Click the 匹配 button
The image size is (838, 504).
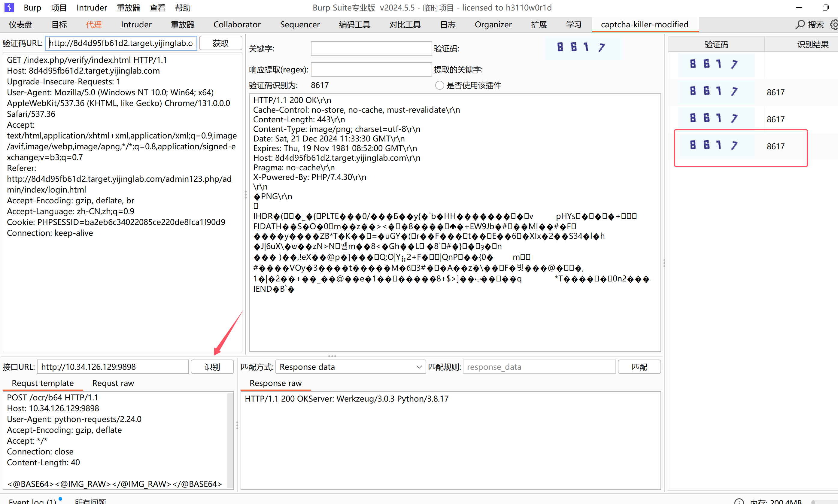tap(639, 367)
